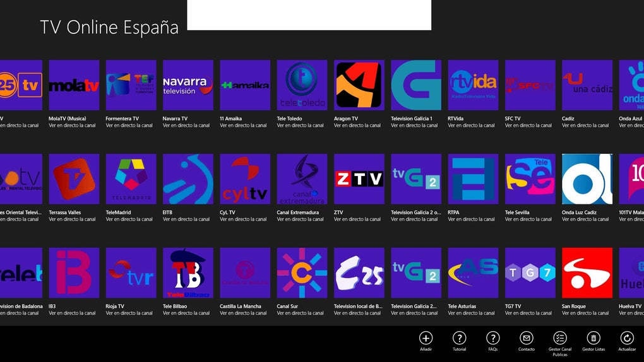Screen dimensions: 644x362
Task: Click the 'Tele Toledo' channel name text
Action: tap(290, 119)
